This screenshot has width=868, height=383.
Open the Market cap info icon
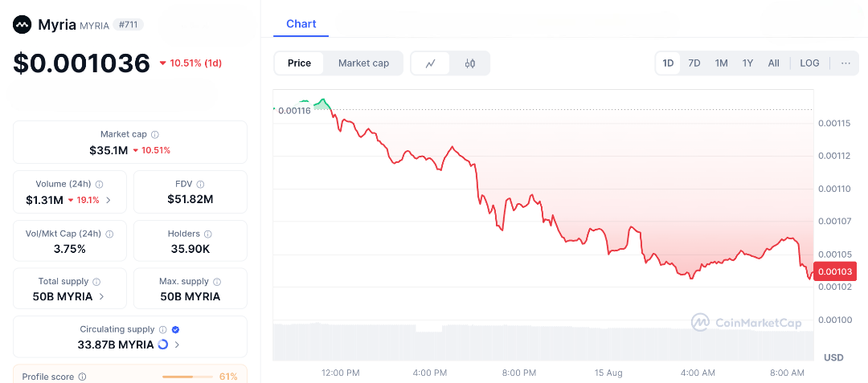coord(155,134)
